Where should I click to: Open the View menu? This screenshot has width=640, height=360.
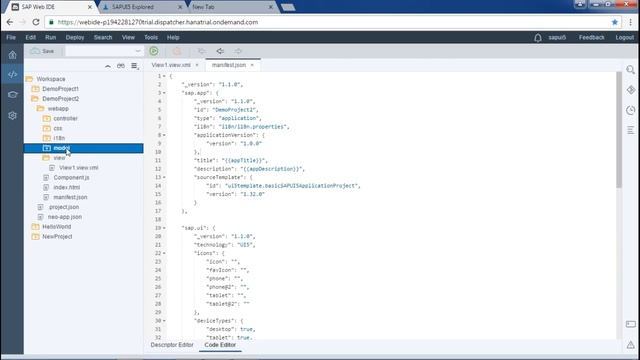(x=128, y=37)
